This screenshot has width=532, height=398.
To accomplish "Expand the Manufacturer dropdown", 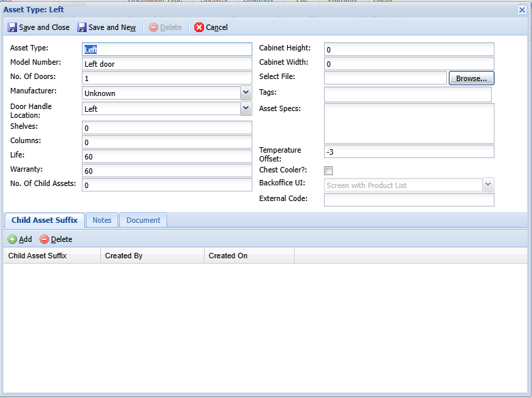I will 246,93.
